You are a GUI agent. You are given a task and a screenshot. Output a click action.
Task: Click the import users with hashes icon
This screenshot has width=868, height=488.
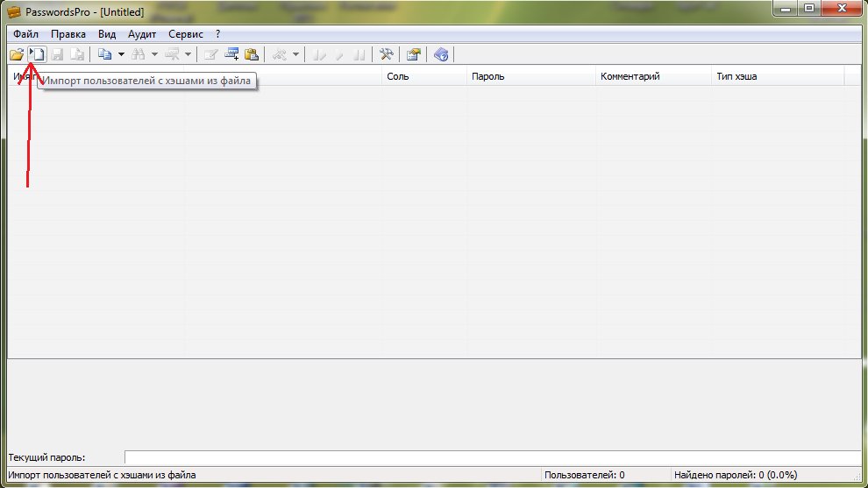click(37, 54)
